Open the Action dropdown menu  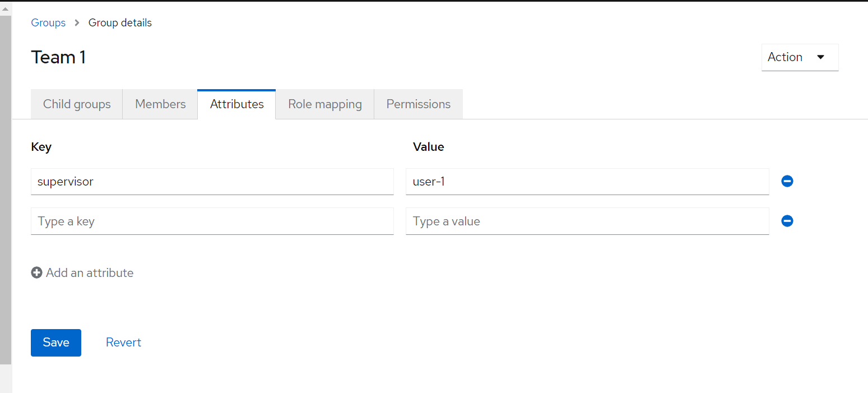(800, 57)
